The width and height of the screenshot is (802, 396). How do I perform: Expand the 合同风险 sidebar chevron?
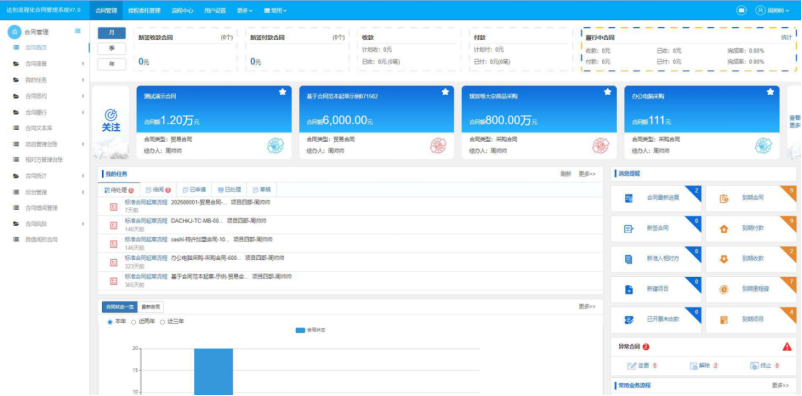[x=82, y=224]
